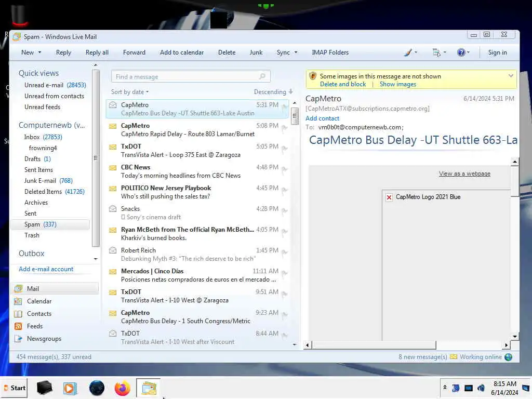Flag the Snacks 4:28 PM message

(x=285, y=211)
